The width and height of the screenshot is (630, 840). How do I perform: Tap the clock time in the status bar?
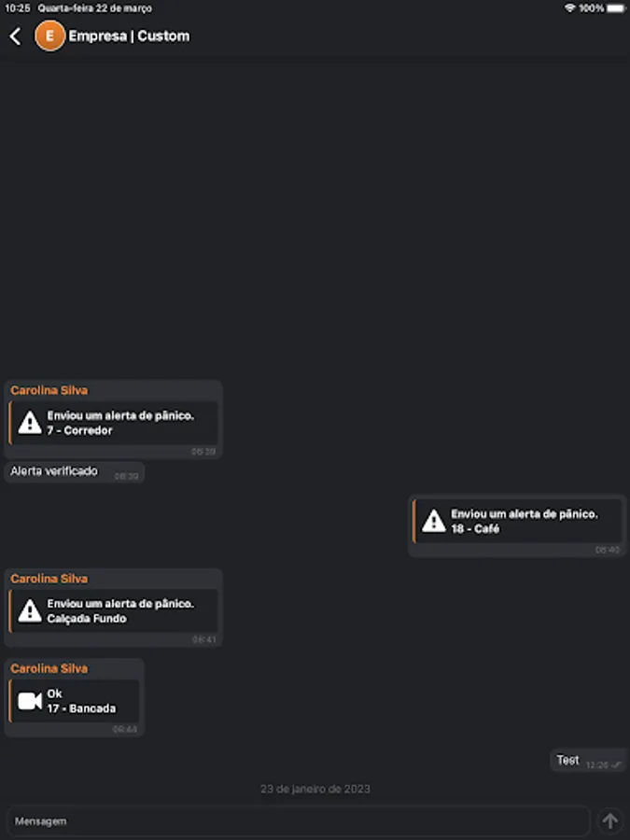[16, 7]
